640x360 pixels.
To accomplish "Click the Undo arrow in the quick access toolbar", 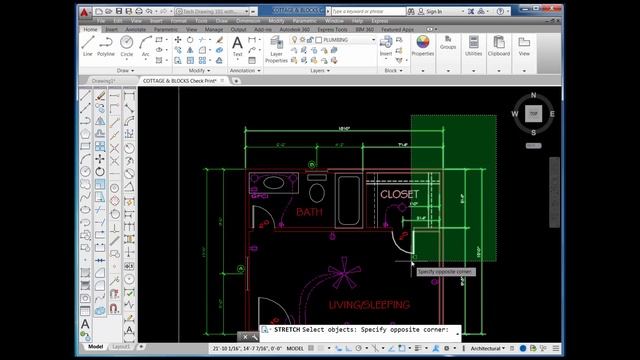I will [x=149, y=11].
